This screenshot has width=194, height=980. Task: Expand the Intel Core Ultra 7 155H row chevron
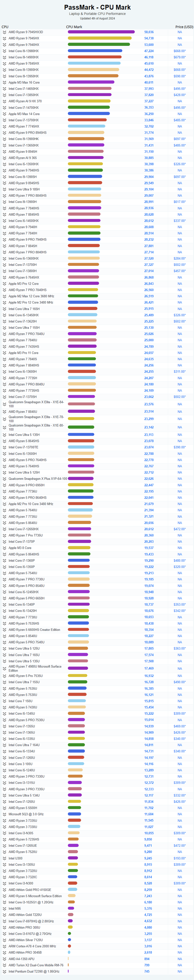click(5, 328)
